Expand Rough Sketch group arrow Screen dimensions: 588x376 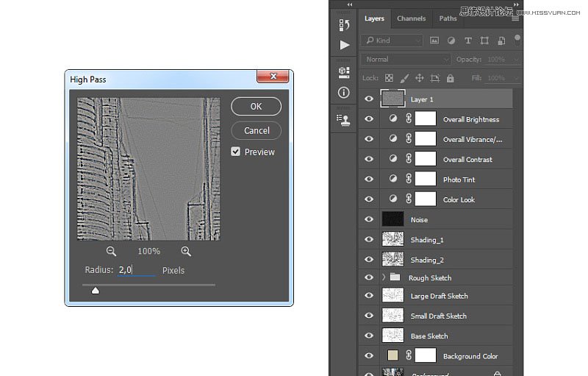point(384,277)
